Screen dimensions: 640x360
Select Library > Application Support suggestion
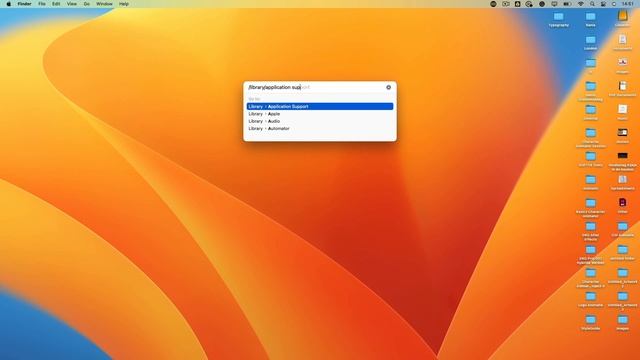320,107
